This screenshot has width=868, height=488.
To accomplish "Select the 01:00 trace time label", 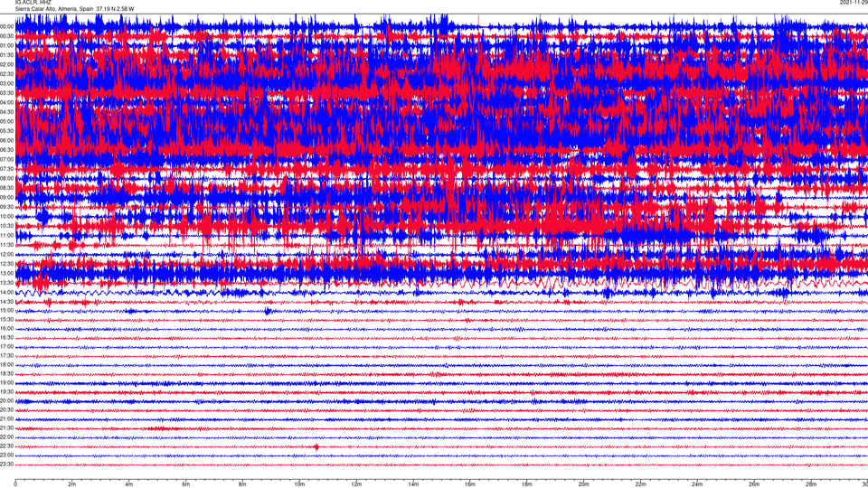I will 6,45.
